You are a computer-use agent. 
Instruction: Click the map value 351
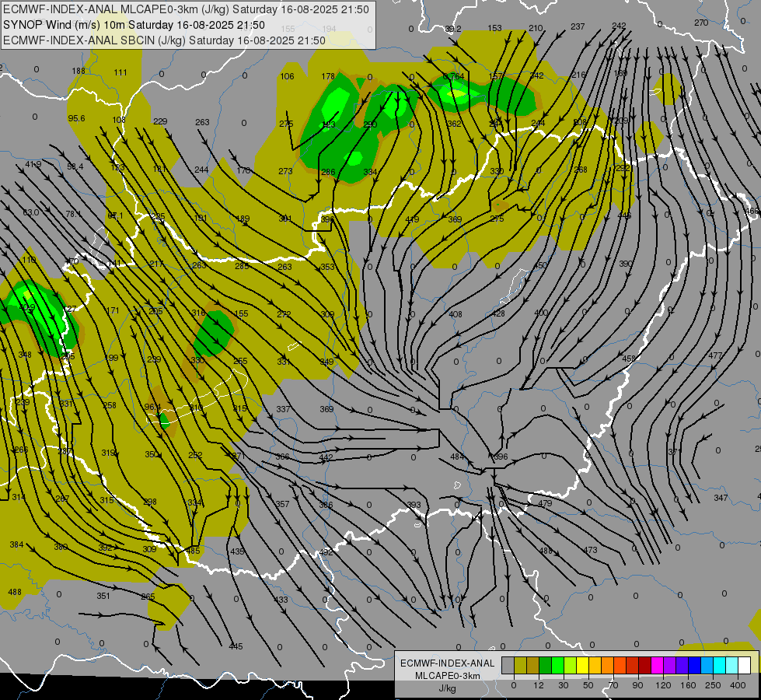point(103,596)
